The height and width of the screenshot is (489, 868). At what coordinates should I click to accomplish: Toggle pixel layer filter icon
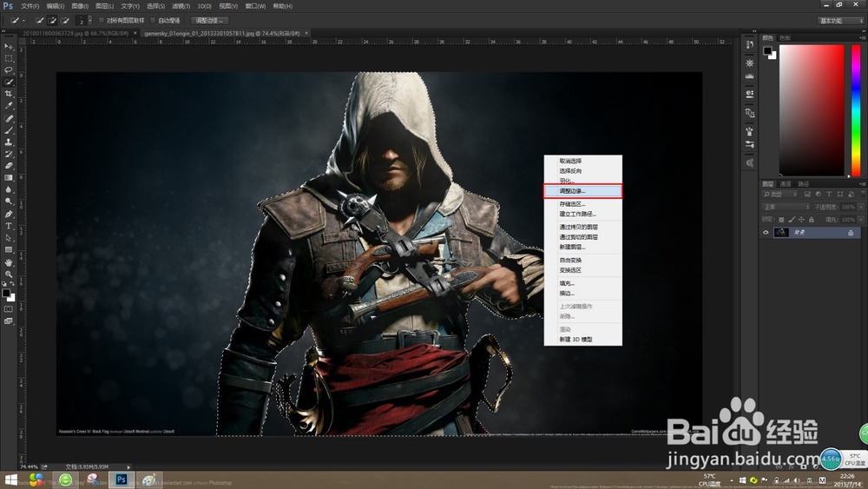click(807, 195)
